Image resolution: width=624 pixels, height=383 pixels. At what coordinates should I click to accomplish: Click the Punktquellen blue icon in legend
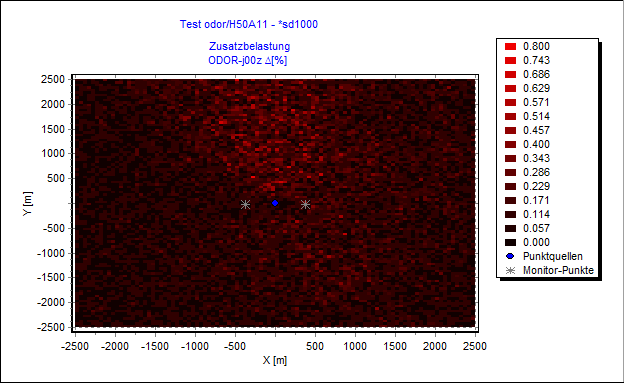(x=510, y=256)
